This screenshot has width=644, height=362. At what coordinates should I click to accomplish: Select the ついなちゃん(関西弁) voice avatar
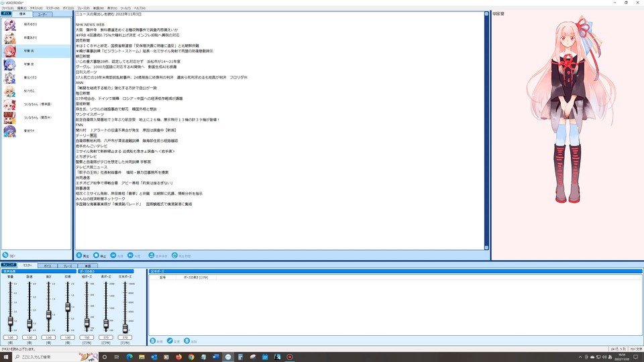[x=10, y=118]
